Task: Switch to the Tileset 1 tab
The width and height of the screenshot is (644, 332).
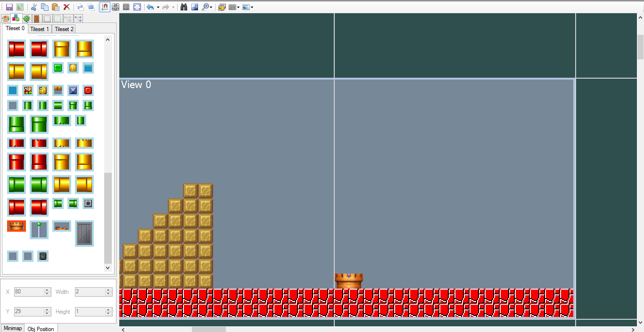Action: point(40,29)
